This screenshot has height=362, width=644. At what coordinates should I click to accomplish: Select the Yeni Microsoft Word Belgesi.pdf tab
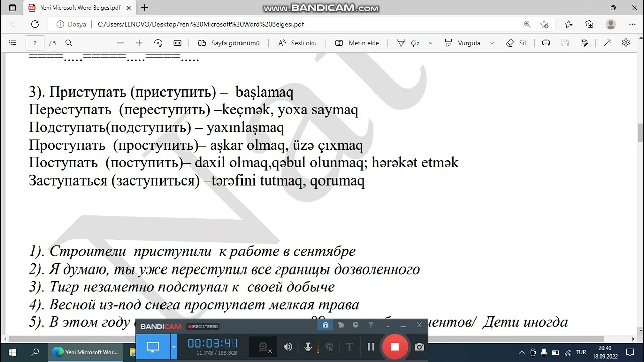pos(79,8)
